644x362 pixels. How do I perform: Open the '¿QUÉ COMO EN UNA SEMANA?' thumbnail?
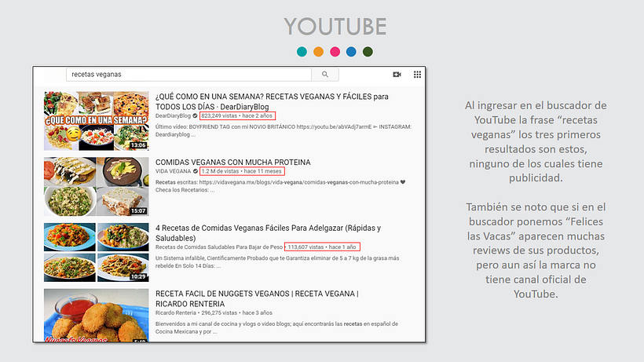click(x=97, y=121)
